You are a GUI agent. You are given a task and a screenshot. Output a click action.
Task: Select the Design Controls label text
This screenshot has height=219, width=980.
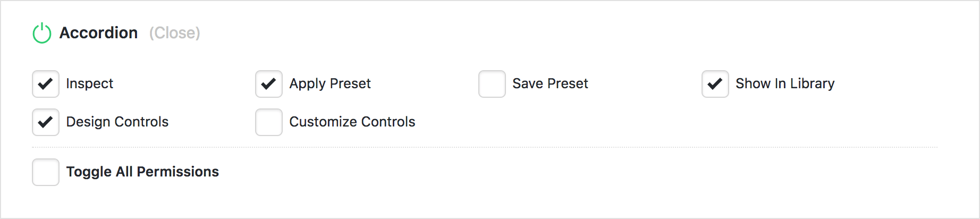click(117, 122)
